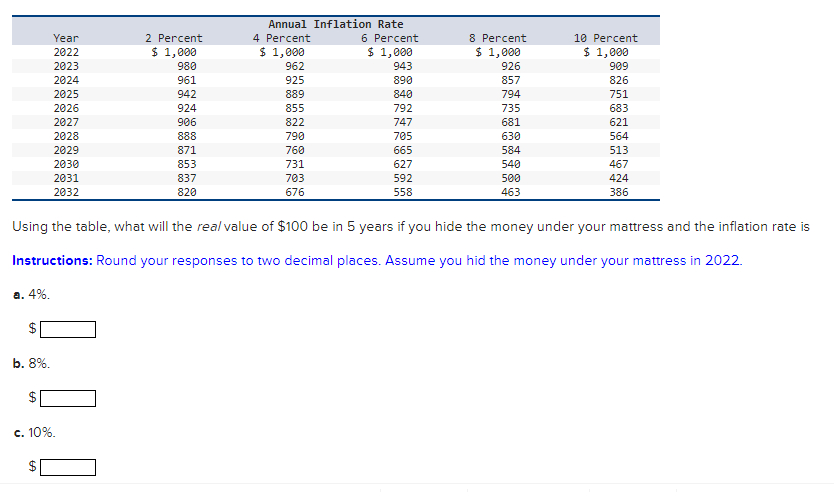Viewport: 834px width, 492px height.
Task: Click value 822 in the 2027 row
Action: point(295,122)
